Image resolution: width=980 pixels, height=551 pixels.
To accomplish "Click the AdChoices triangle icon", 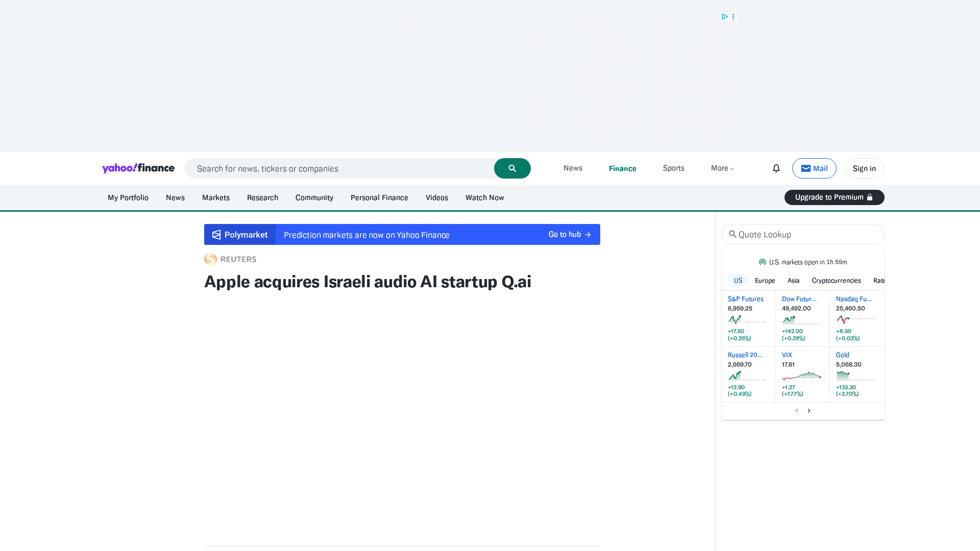I will coord(724,17).
